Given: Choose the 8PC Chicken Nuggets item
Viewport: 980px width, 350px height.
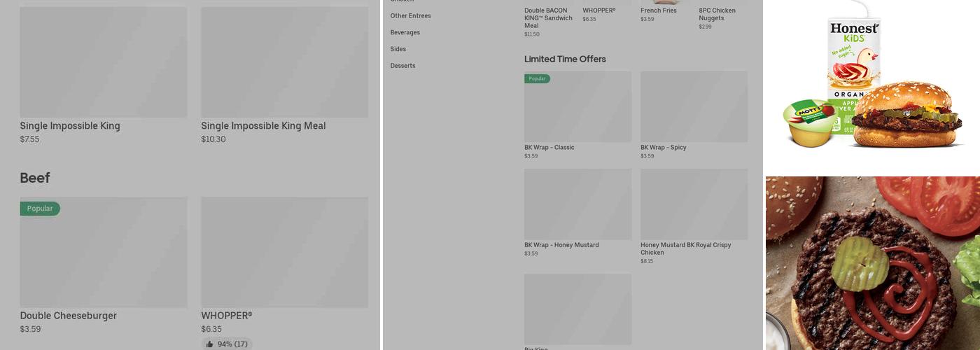Looking at the screenshot, I should [717, 15].
